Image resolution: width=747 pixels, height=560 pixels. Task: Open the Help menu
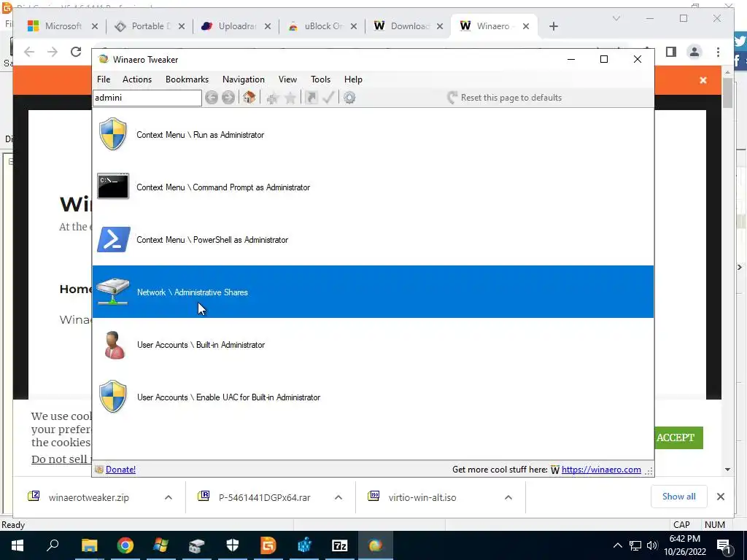(353, 79)
